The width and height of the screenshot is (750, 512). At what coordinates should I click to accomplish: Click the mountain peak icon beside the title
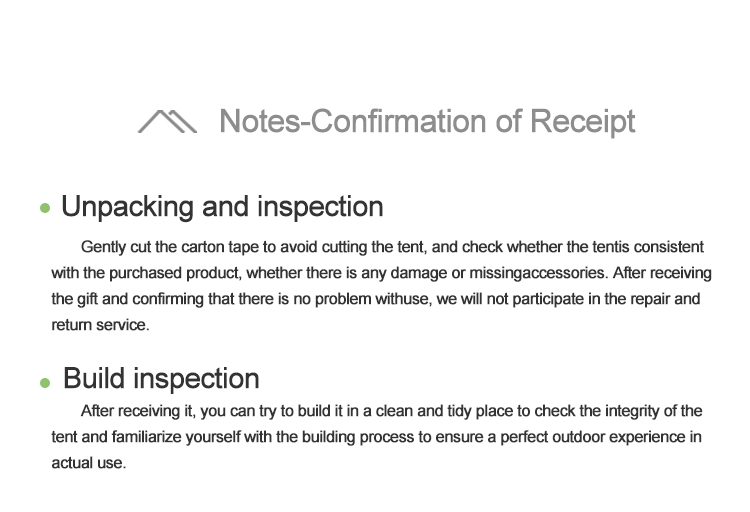tap(167, 121)
